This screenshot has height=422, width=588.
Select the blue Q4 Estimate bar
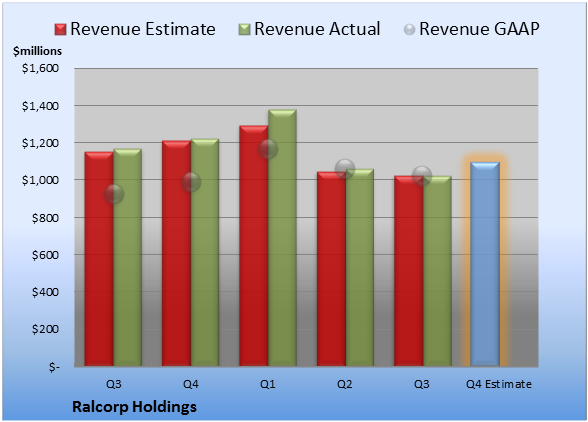click(485, 264)
